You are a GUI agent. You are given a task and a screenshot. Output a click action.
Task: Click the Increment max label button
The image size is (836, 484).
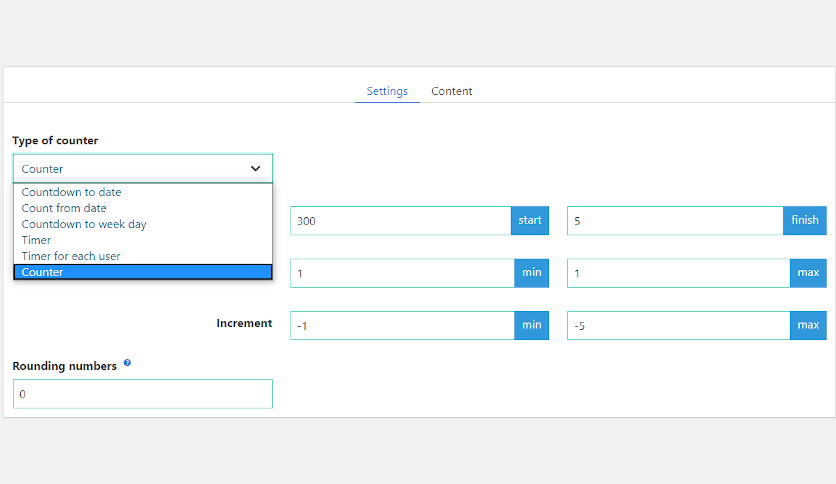pos(808,325)
